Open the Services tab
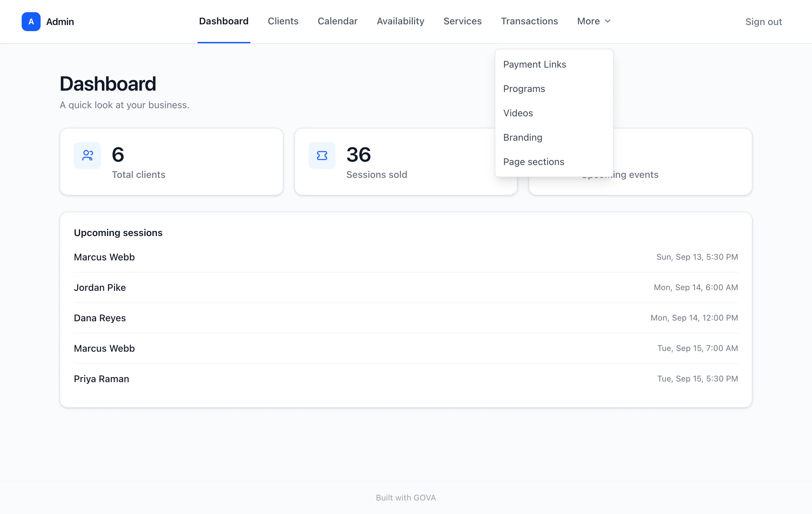Screen dimensions: 812x514 click(462, 21)
